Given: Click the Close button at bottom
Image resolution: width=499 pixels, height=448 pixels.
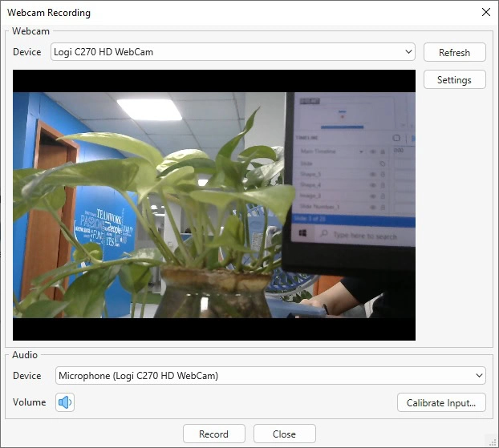Looking at the screenshot, I should [x=285, y=434].
